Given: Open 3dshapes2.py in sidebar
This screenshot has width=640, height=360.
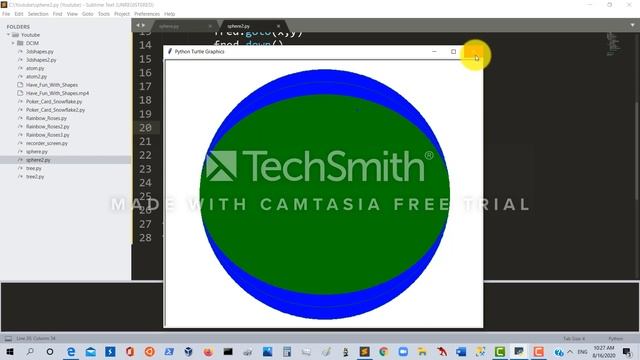Looking at the screenshot, I should tap(41, 60).
